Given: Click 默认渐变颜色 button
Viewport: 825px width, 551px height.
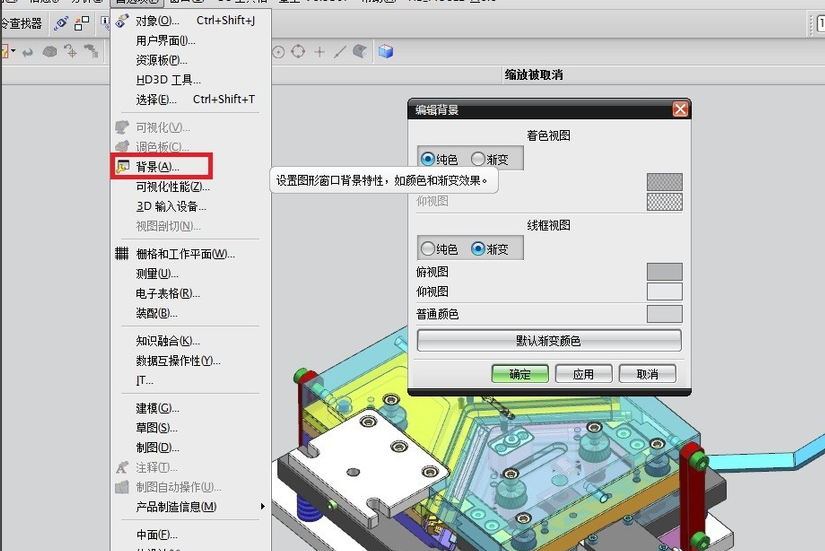Looking at the screenshot, I should pos(549,340).
